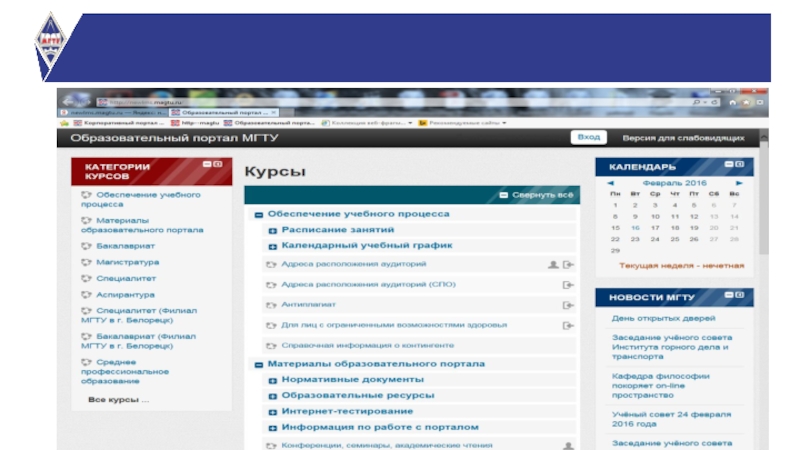Click the MГТУ logo in the slide header

pos(50,47)
